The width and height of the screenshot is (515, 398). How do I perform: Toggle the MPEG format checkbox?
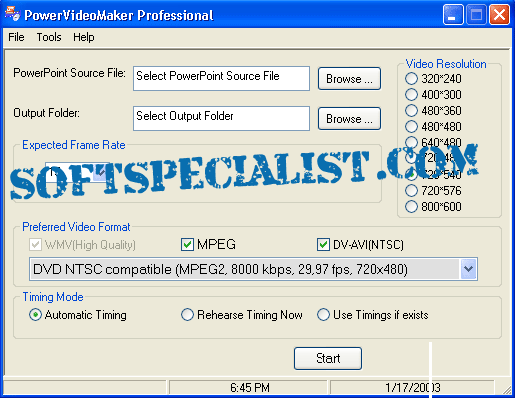(x=187, y=245)
